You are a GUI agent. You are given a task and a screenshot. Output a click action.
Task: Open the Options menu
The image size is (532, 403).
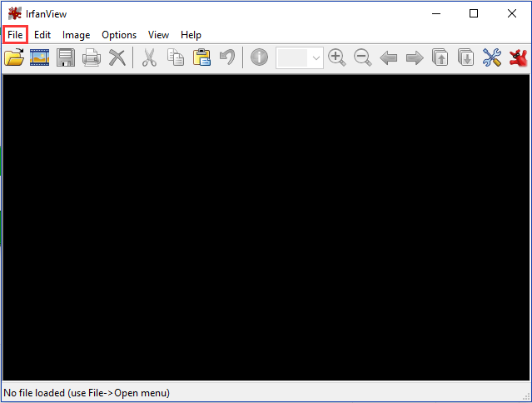[119, 35]
